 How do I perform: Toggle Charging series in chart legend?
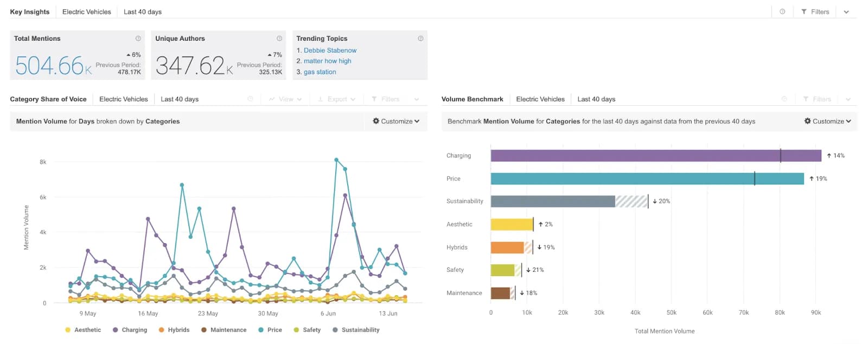click(x=130, y=330)
